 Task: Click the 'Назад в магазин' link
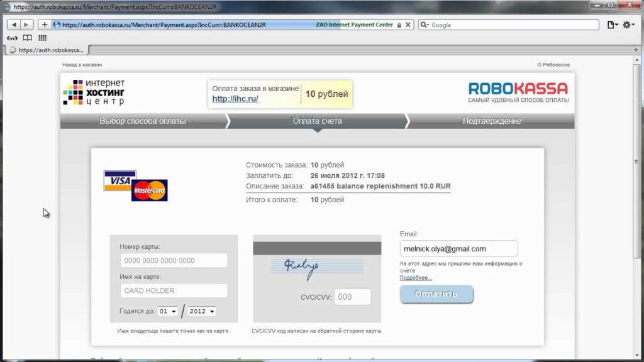click(82, 65)
